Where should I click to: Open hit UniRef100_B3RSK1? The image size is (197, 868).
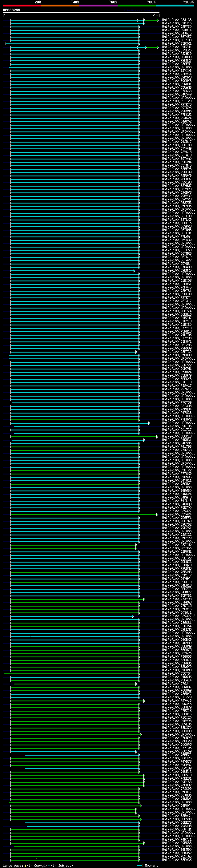tap(177, 43)
